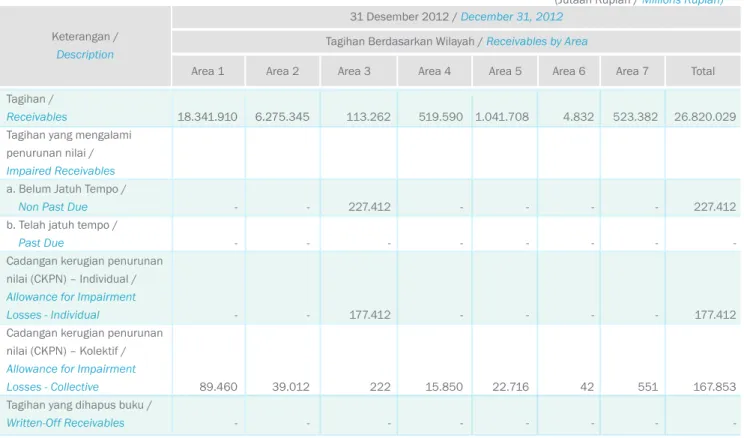The image size is (744, 438).
Task: Select collective allowance 89.460 in Area 1
Action: [x=218, y=387]
